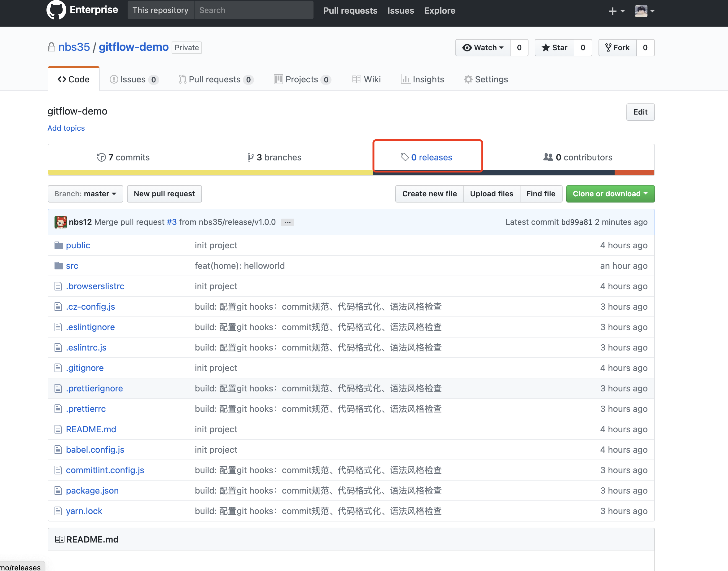Open the Wiki tab
The width and height of the screenshot is (728, 571).
coord(366,79)
